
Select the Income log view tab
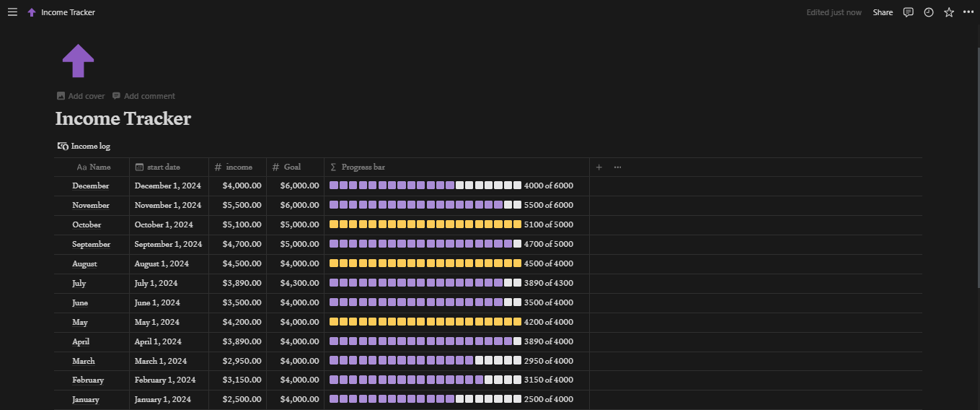tap(84, 146)
